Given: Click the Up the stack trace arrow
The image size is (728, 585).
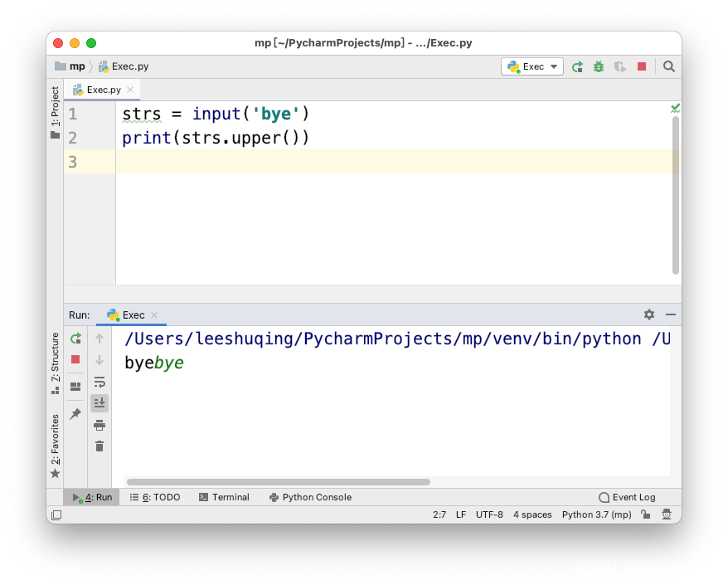Looking at the screenshot, I should click(x=99, y=339).
